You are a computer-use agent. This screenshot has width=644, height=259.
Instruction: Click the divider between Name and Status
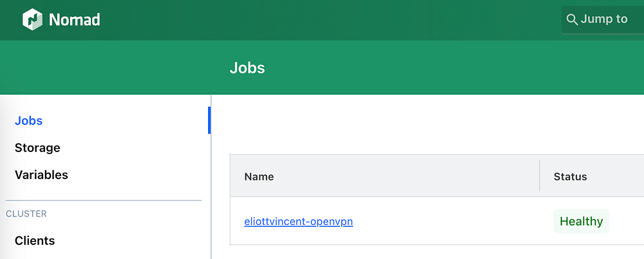point(540,176)
